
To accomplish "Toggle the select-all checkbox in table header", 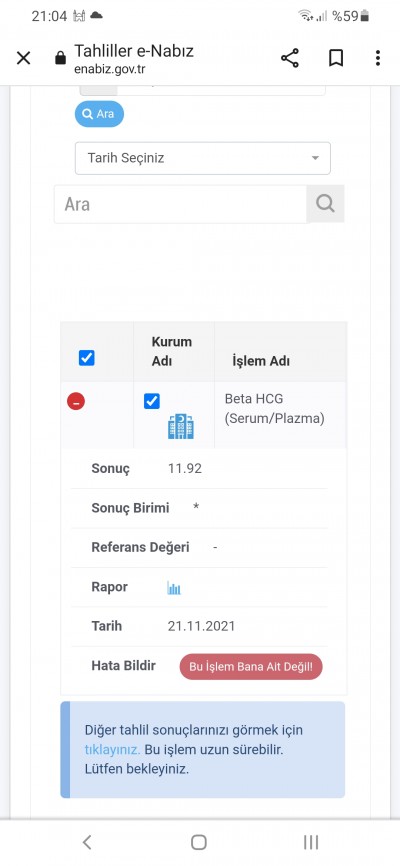I will click(87, 358).
